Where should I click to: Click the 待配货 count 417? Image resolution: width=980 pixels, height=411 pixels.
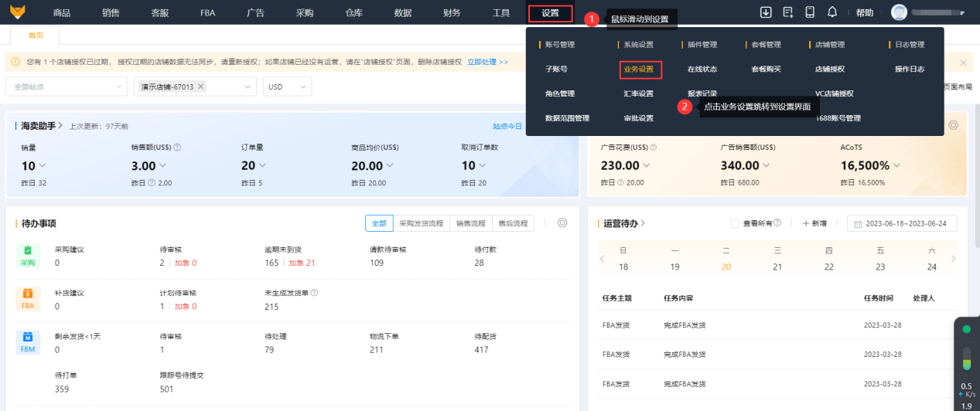pyautogui.click(x=481, y=350)
